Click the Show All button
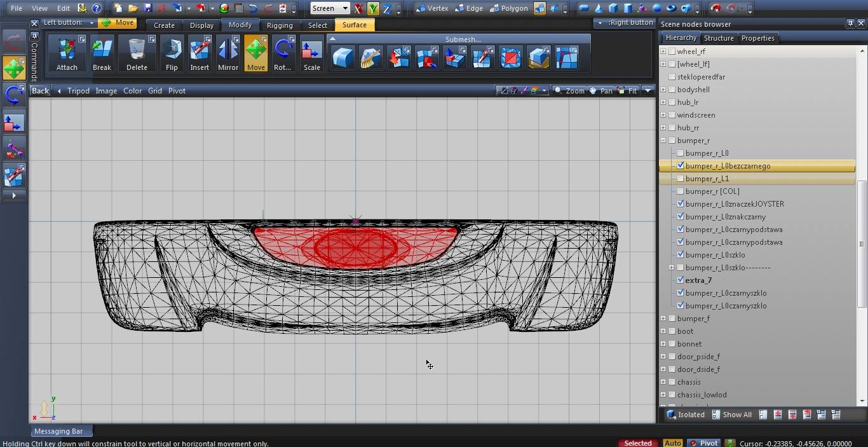The image size is (868, 447). [x=731, y=415]
